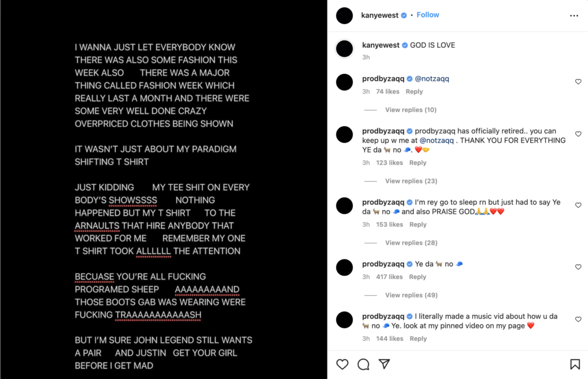
Task: Open avatar of the 'Ye da no' commenter
Action: pyautogui.click(x=344, y=267)
